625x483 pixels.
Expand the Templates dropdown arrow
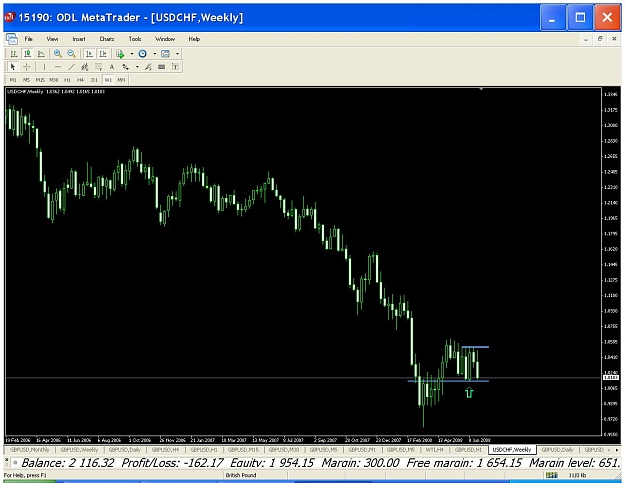pos(177,54)
